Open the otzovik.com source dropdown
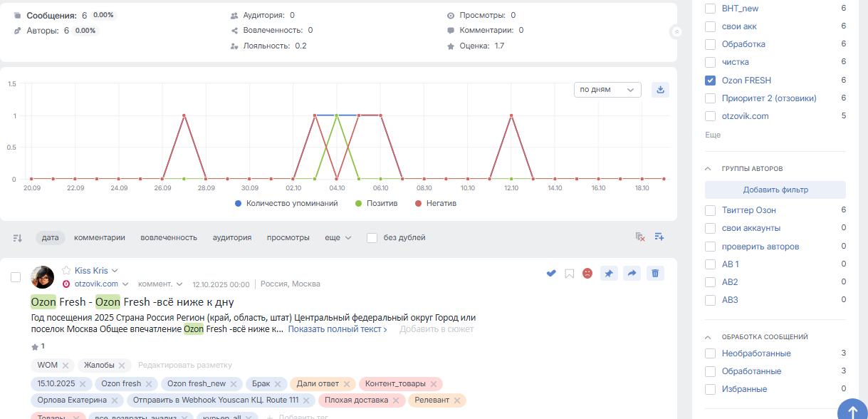This screenshot has height=419, width=868. [x=125, y=284]
